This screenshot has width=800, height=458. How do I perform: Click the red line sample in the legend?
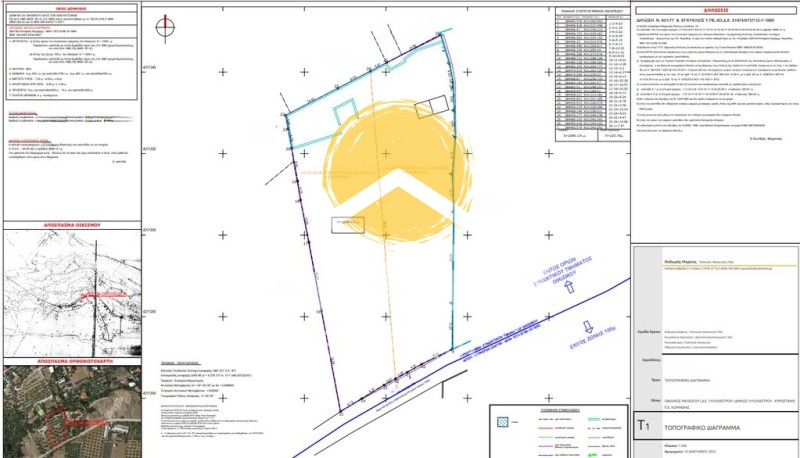(x=546, y=428)
